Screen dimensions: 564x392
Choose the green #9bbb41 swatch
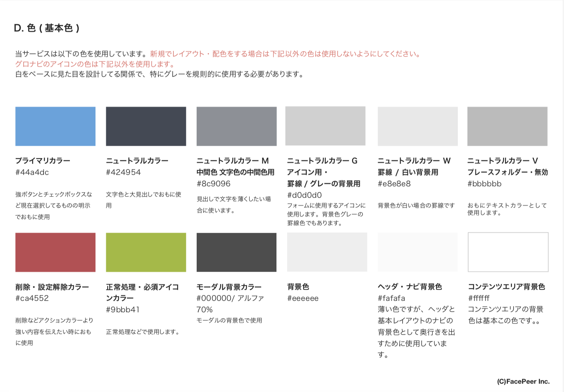pos(146,252)
